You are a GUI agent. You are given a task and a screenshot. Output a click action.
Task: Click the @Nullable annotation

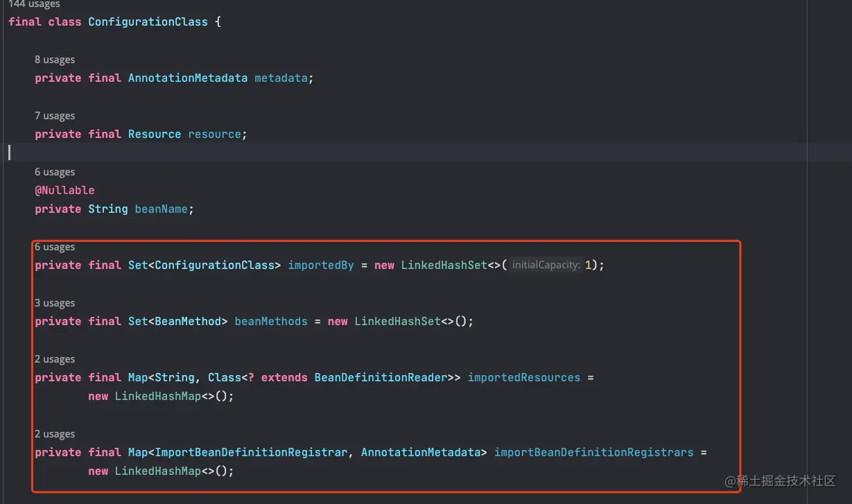[x=64, y=190]
